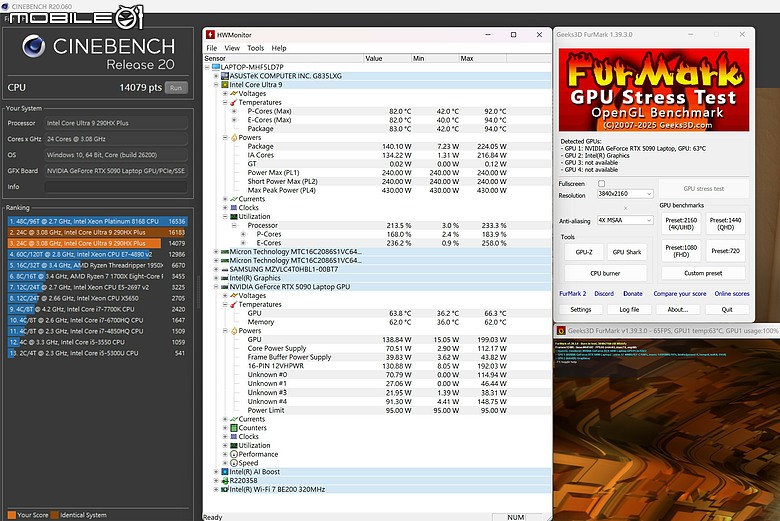Click the Intel Core Ultra 9 CPU icon
The width and height of the screenshot is (780, 521).
coord(225,85)
